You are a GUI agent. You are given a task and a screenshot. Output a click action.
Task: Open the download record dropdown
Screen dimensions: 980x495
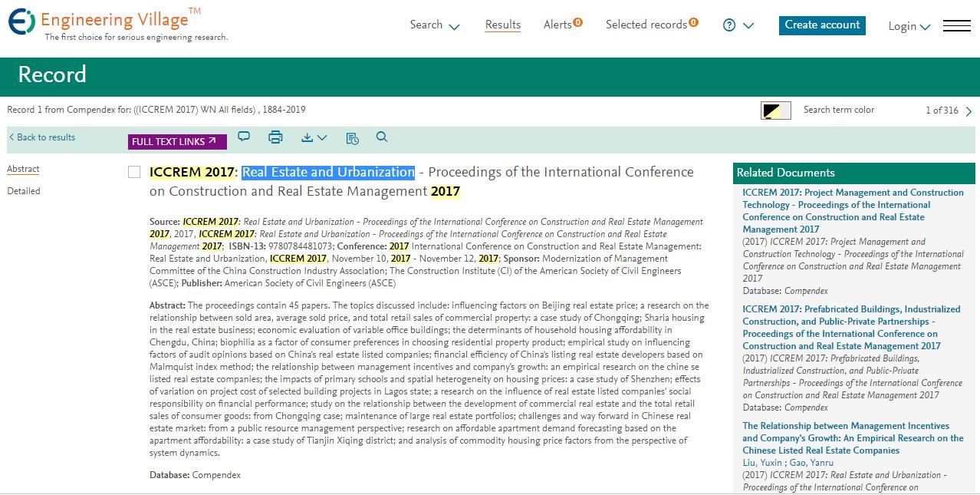(x=314, y=137)
